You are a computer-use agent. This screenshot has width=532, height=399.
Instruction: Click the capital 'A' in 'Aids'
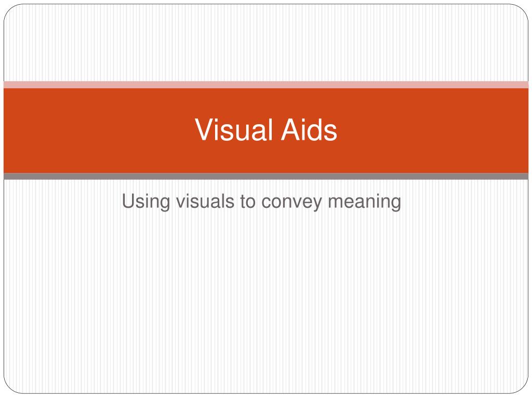point(290,129)
